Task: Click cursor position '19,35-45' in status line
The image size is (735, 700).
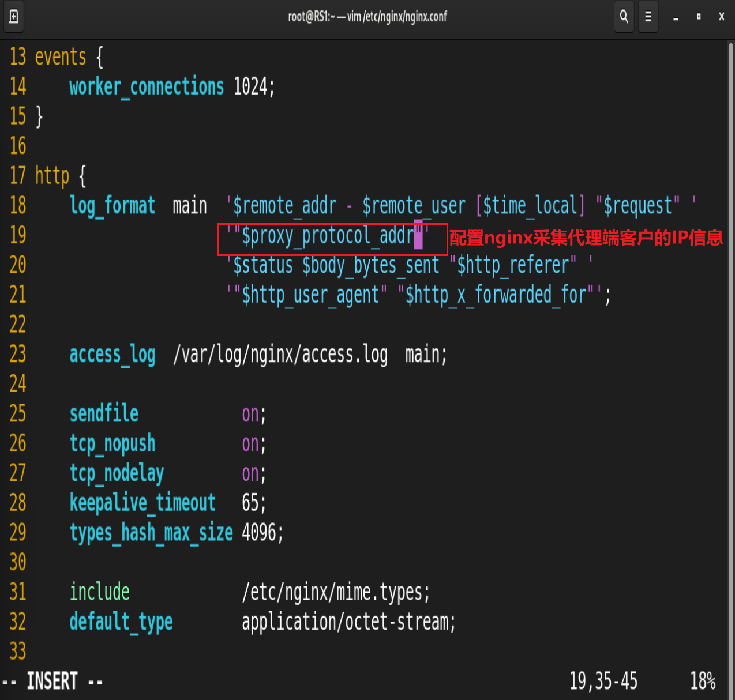Action: [603, 682]
